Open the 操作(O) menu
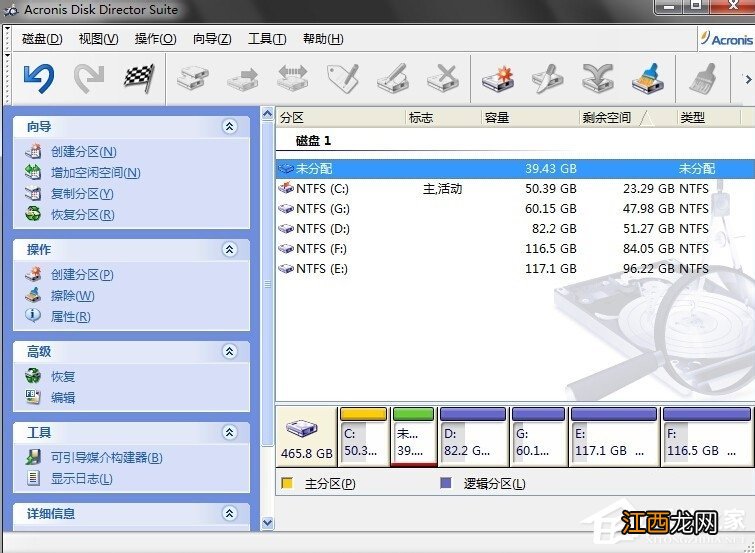This screenshot has width=755, height=553. coord(156,39)
